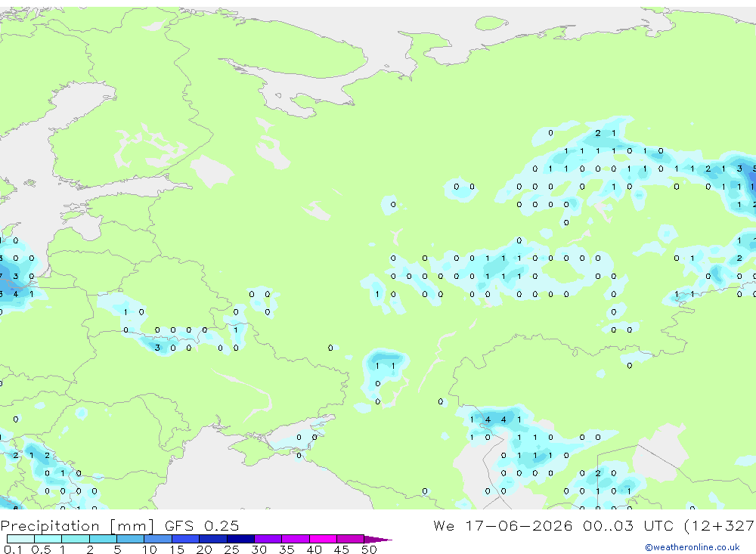Click the "0.1" legend scale label
Screen dimensions: 756x554
(x=13, y=549)
